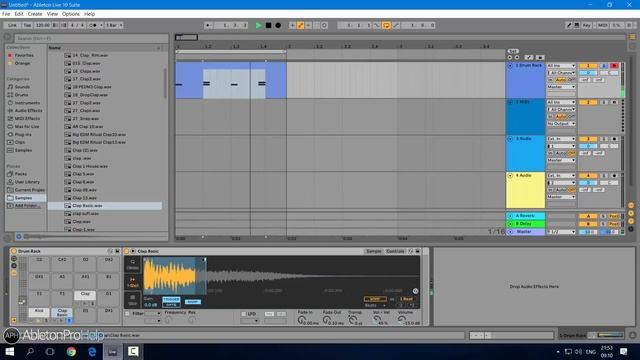640x360 pixels.
Task: Fold the 4 Audio track
Action: 510,176
